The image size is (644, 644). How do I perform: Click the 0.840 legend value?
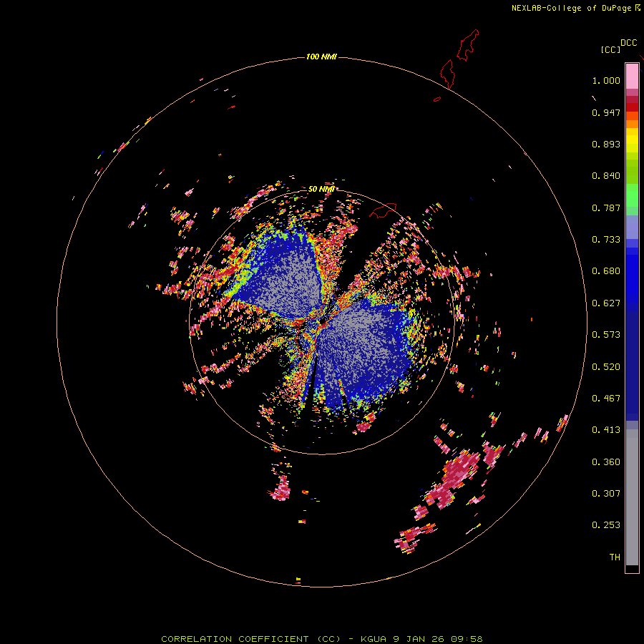click(606, 176)
